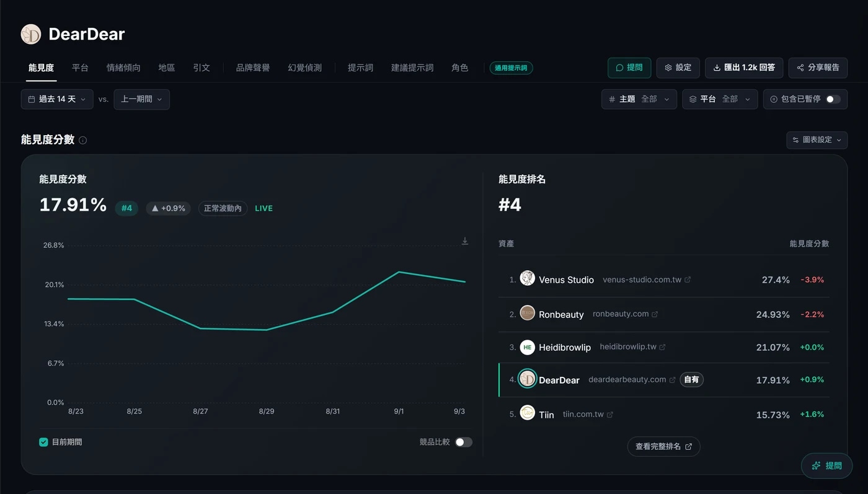Click the download icon in 匯出 button
This screenshot has width=868, height=494.
click(x=717, y=68)
